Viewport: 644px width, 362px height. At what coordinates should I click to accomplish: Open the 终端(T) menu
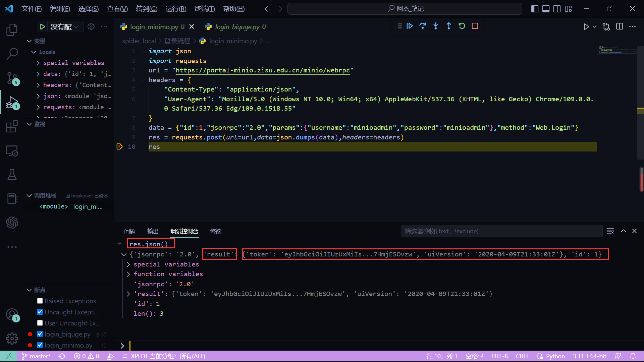pyautogui.click(x=205, y=9)
